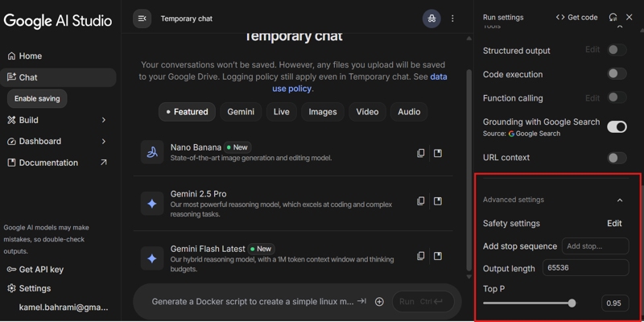The width and height of the screenshot is (644, 322).
Task: Expand the Dashboard submenu chevron
Action: [x=104, y=142]
